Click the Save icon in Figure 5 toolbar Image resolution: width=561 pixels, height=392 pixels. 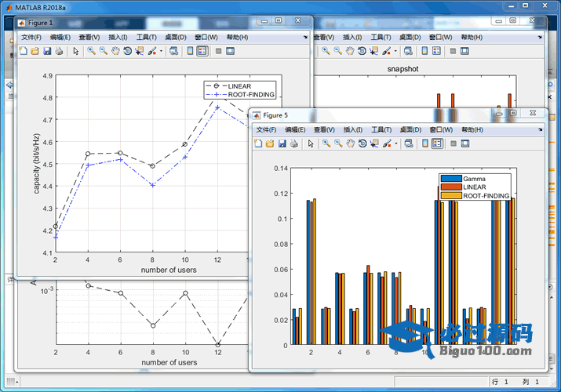[282, 143]
